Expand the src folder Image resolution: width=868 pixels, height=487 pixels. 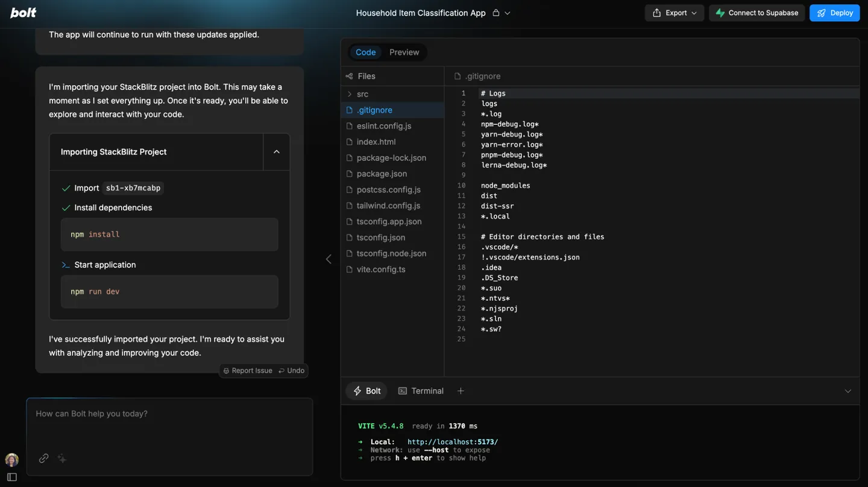tap(362, 94)
